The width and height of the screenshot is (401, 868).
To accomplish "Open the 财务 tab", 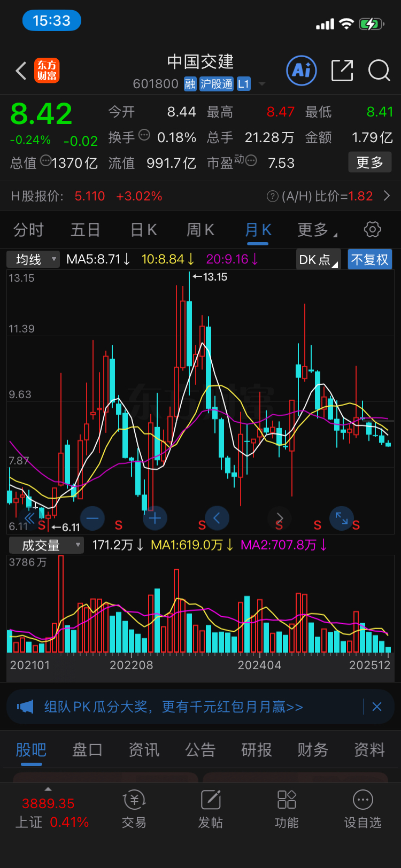I will (x=313, y=750).
